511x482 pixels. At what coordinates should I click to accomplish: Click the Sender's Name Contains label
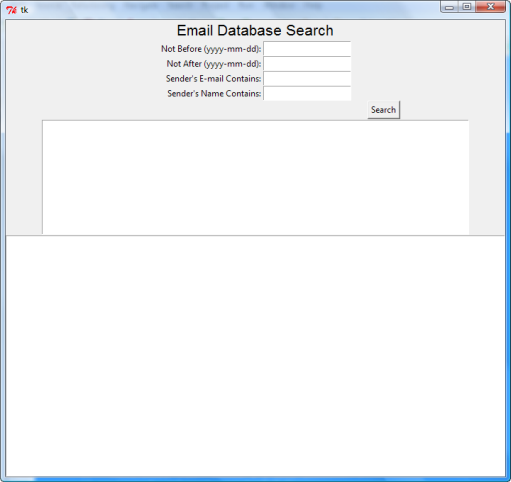[x=214, y=94]
